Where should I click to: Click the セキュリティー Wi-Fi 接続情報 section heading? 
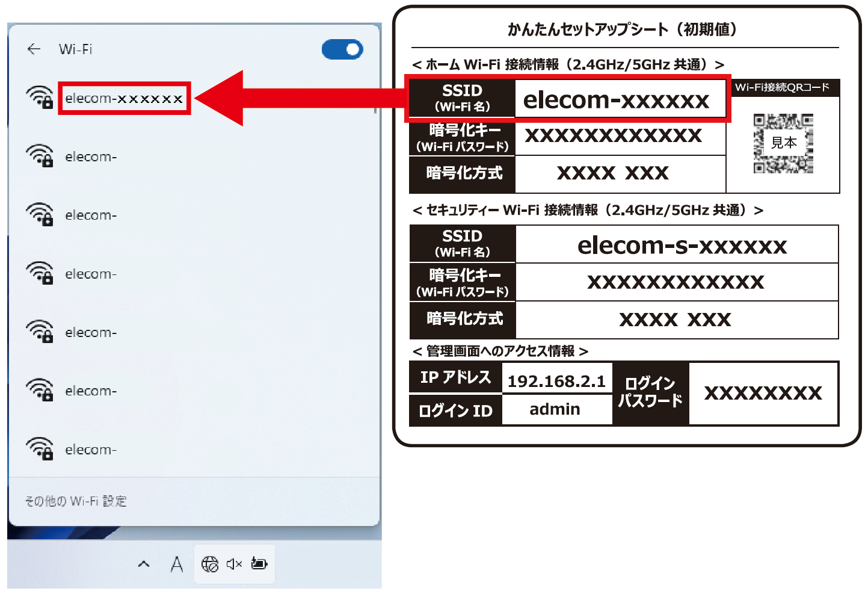pos(588,210)
